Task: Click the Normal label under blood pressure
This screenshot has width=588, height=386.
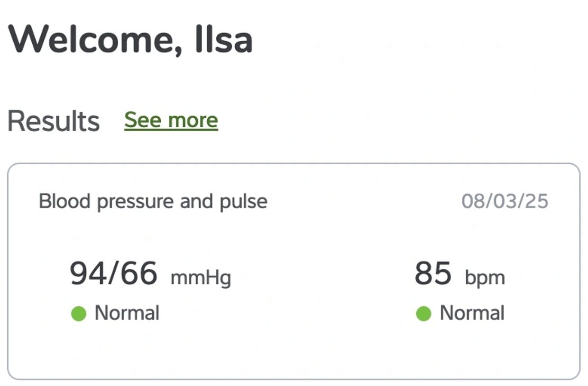Action: click(x=127, y=313)
